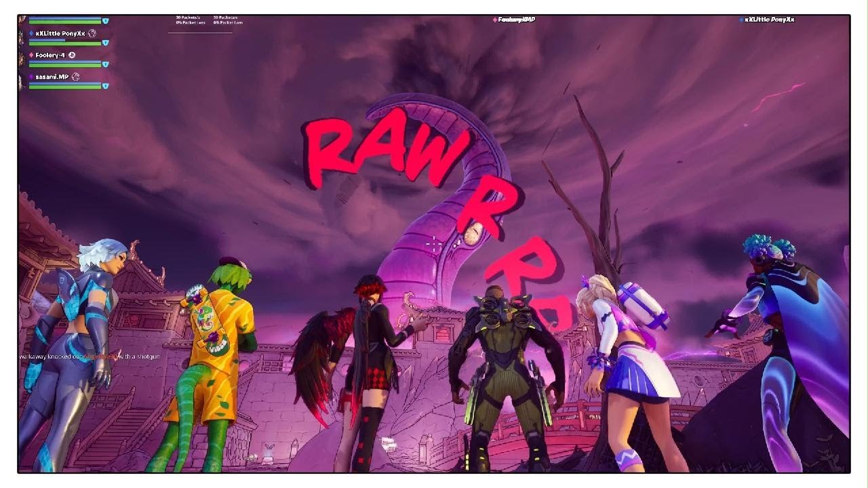Viewport: 868px width, 488px height.
Task: Click the pink diamond marker before Foolery-4
Action: point(31,55)
